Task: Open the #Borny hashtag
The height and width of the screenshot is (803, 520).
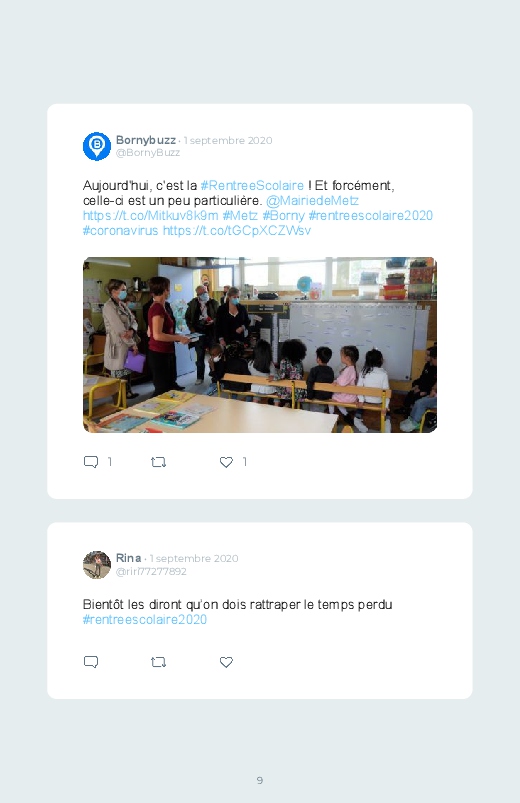Action: pos(283,215)
